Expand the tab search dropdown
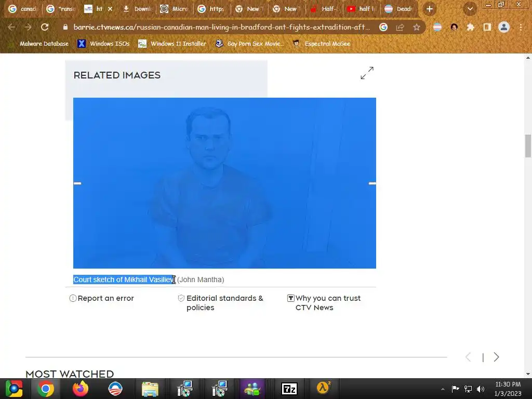This screenshot has height=399, width=532. point(470,9)
